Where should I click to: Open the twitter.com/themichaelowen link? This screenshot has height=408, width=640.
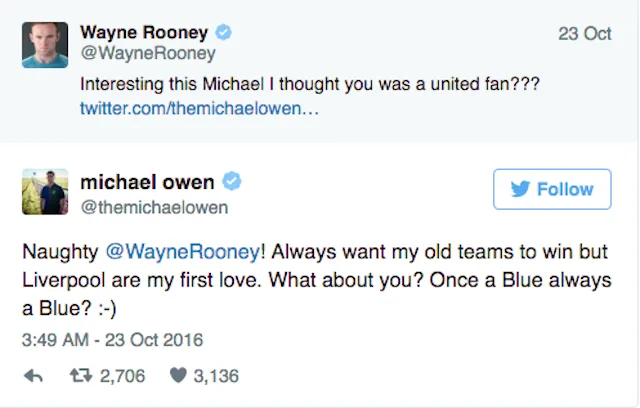tap(199, 109)
